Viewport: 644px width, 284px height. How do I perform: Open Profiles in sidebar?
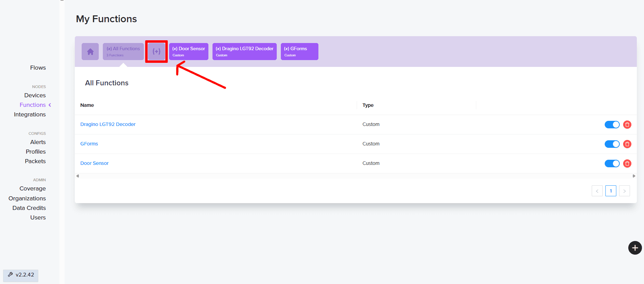pos(36,152)
